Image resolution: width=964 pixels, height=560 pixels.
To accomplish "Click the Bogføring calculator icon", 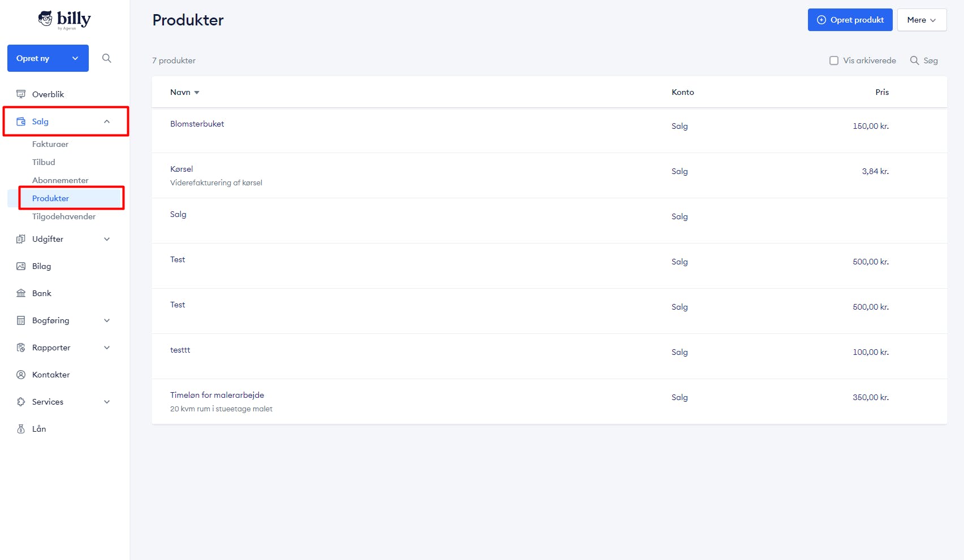I will point(21,320).
